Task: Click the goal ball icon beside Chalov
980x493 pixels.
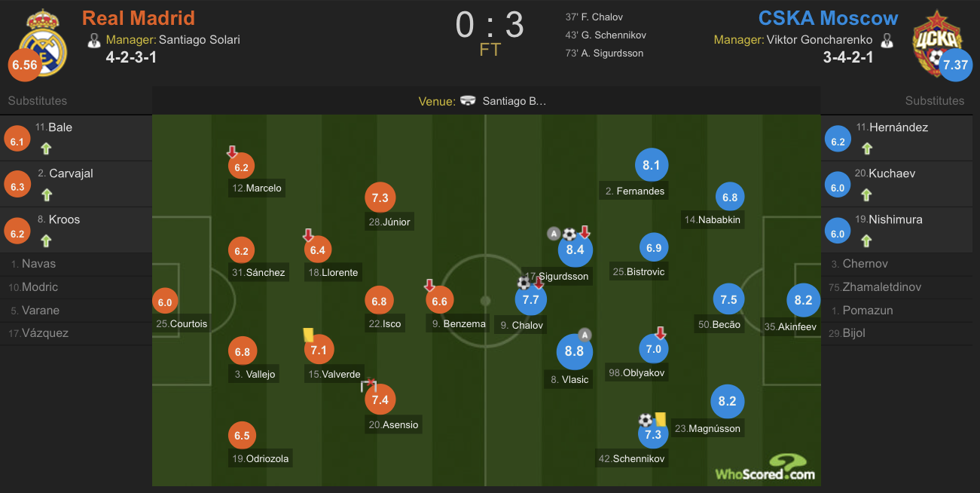Action: (x=524, y=283)
